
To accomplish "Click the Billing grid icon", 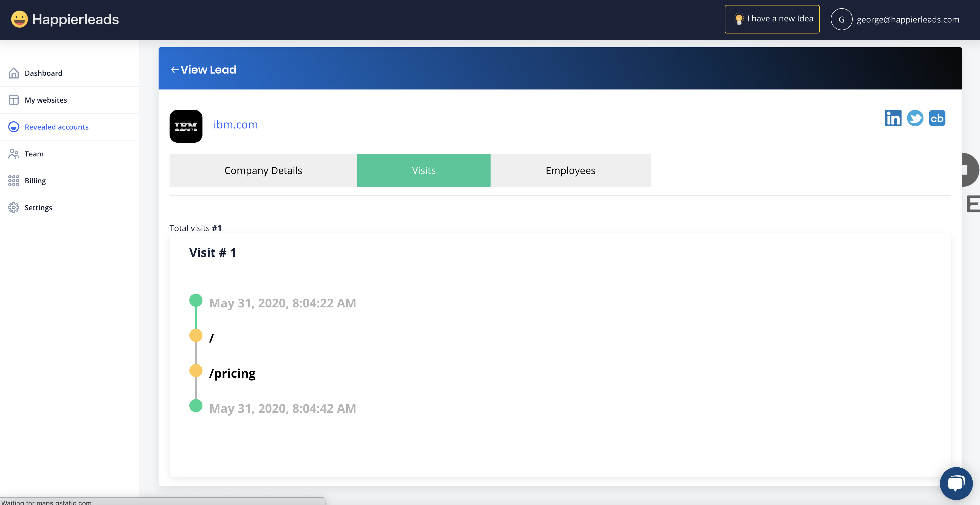I will tap(14, 181).
